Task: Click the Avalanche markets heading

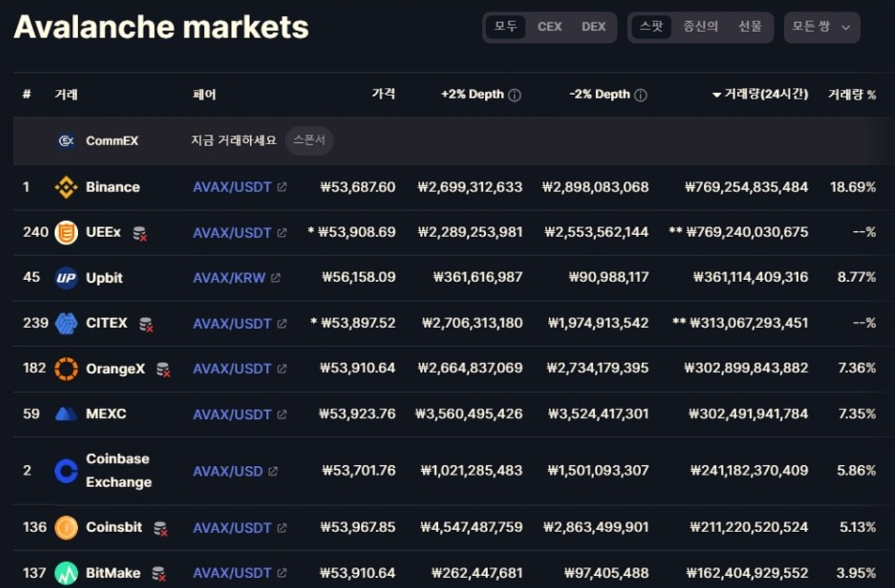Action: (x=161, y=27)
